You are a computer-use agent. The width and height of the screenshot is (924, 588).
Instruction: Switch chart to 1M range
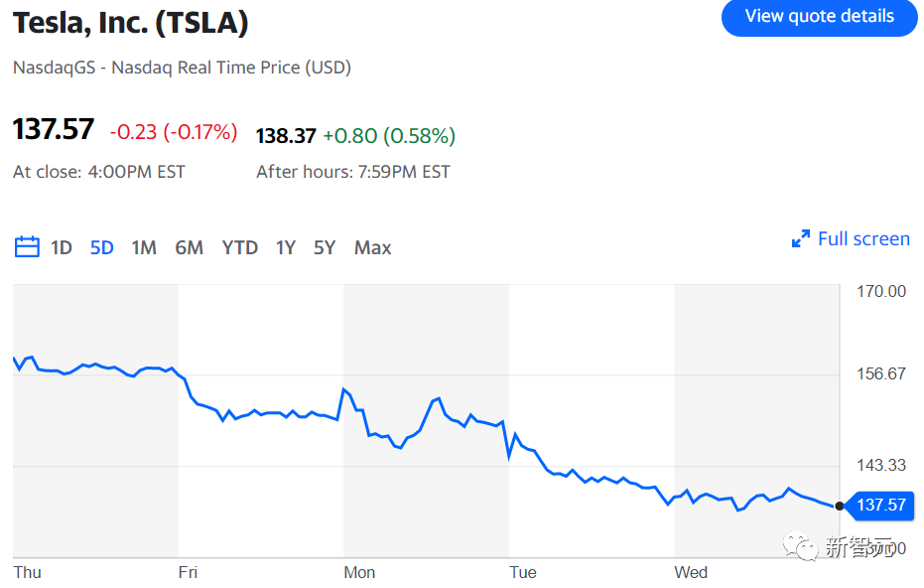point(144,247)
